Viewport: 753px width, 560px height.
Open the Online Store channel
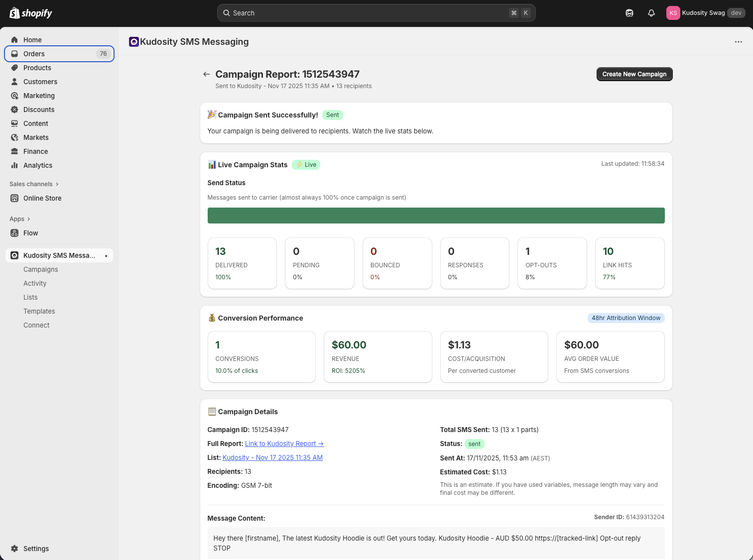[x=59, y=198]
